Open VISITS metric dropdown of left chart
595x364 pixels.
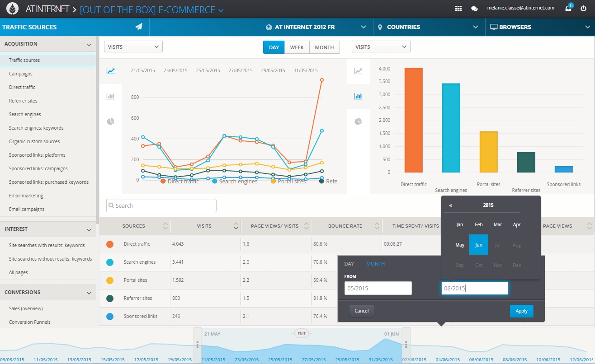click(x=133, y=47)
